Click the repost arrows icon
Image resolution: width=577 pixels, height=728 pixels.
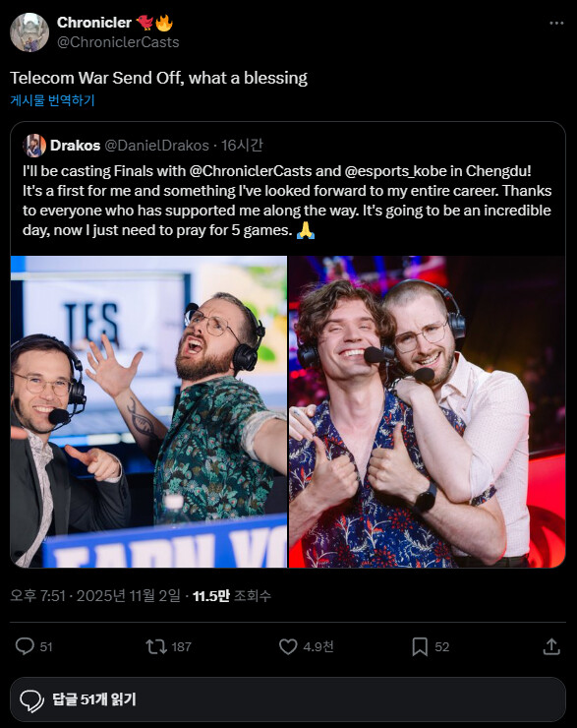156,646
